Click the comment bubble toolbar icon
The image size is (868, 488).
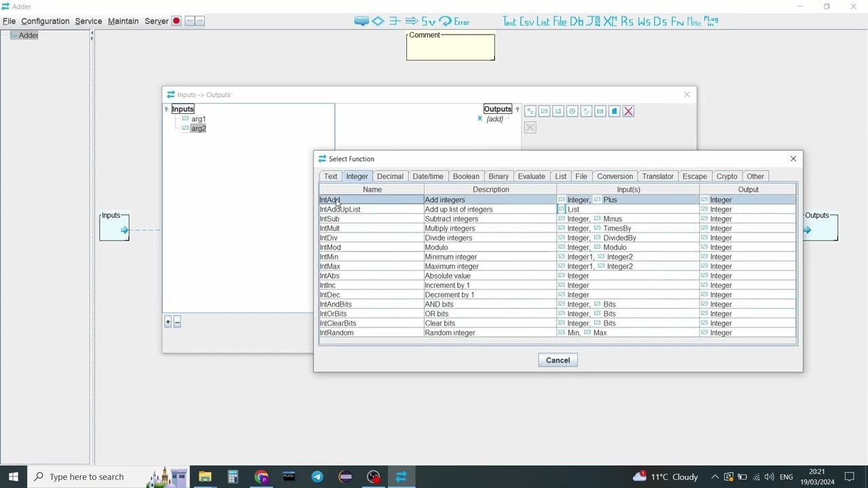pyautogui.click(x=361, y=21)
